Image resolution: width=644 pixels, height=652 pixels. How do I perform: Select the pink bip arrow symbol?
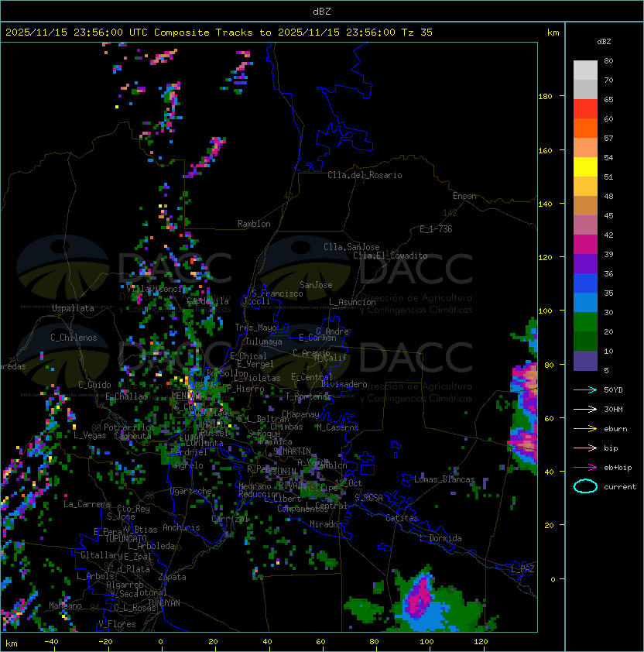585,448
